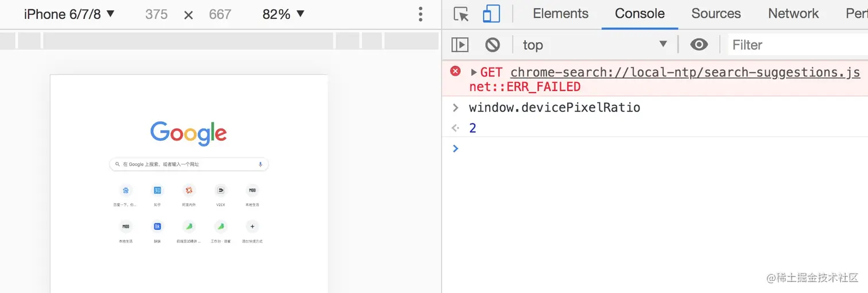The width and height of the screenshot is (868, 293).
Task: Toggle the device toolbar icon
Action: 491,14
